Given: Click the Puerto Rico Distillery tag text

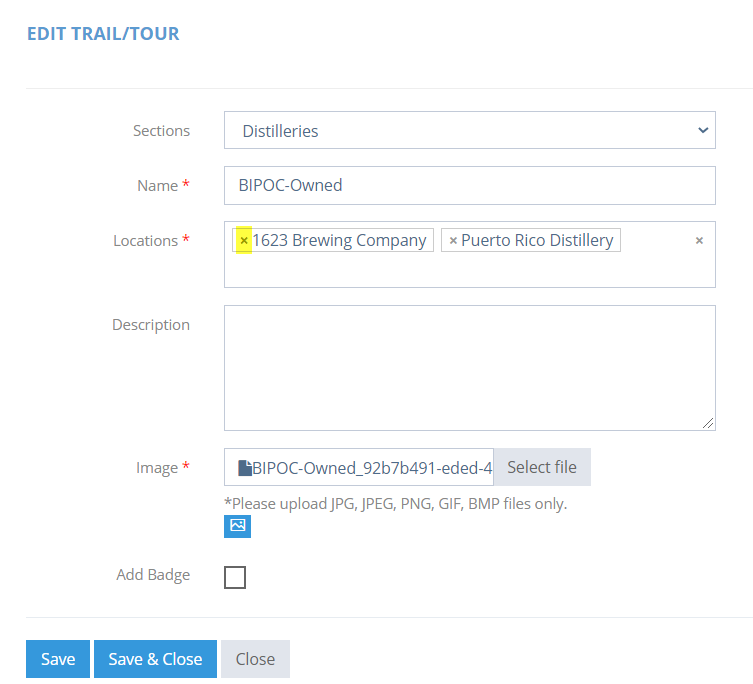Looking at the screenshot, I should pos(537,240).
